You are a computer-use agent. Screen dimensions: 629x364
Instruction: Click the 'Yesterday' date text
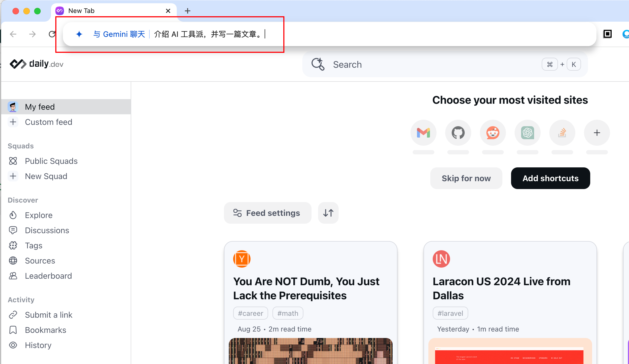[453, 329]
